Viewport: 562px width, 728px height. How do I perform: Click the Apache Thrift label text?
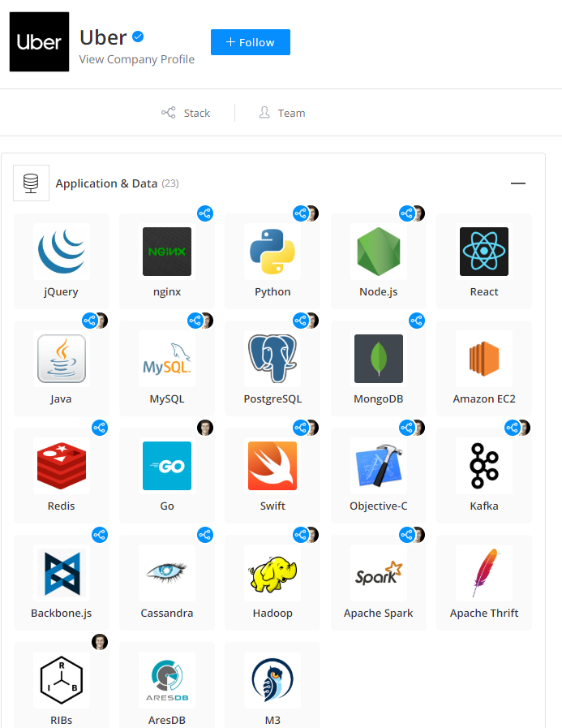click(x=484, y=614)
